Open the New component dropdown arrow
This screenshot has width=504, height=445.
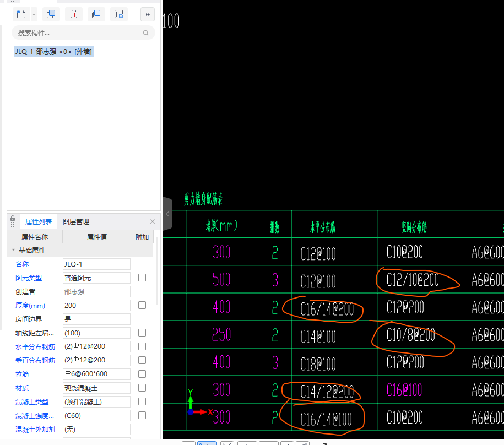click(x=34, y=14)
